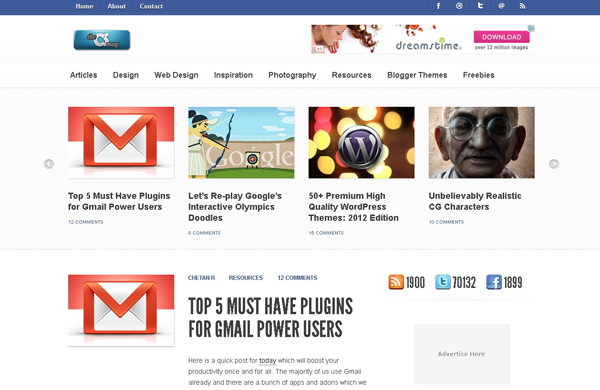
Task: Click the 1900 RSS subscribers number
Action: tap(415, 283)
